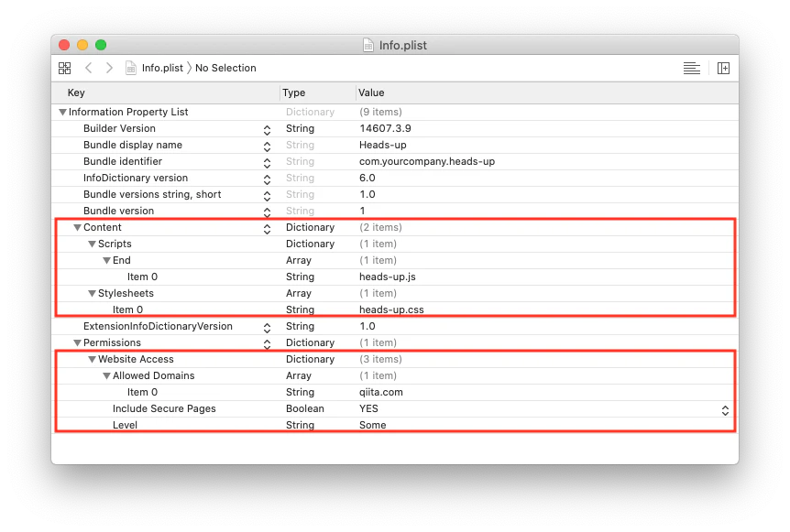790x532 pixels.
Task: Click the Info.plist file icon in the jump bar
Action: tap(130, 68)
